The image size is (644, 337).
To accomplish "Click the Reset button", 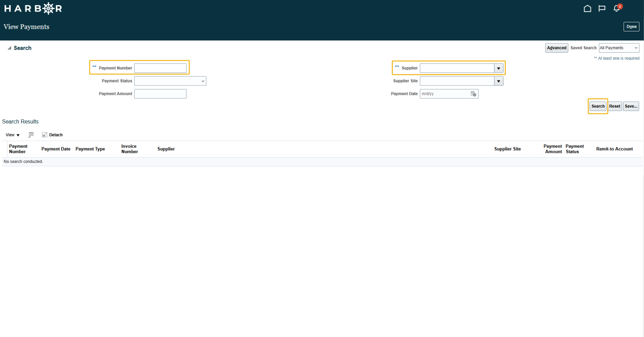I will [x=614, y=106].
